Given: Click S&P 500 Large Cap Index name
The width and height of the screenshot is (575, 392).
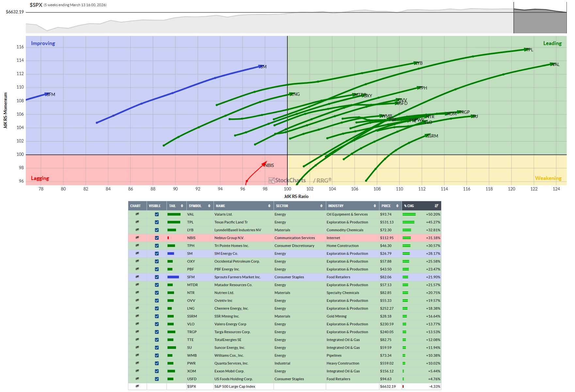Looking at the screenshot, I should pyautogui.click(x=235, y=386).
